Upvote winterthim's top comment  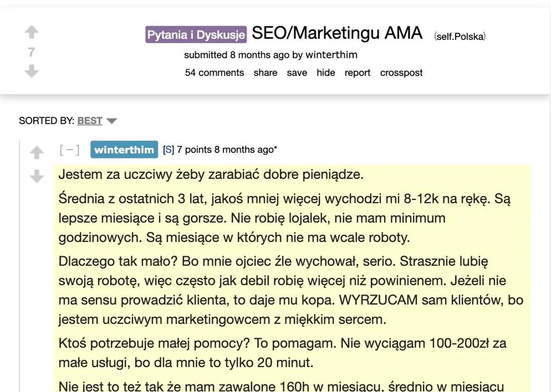[37, 153]
